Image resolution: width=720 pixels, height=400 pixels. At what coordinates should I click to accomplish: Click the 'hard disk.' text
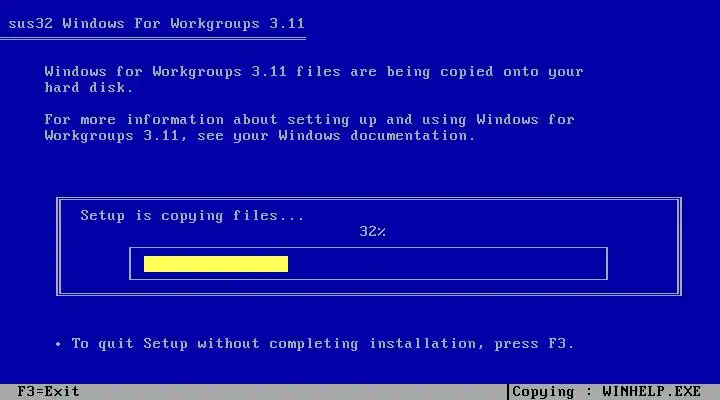[89, 87]
